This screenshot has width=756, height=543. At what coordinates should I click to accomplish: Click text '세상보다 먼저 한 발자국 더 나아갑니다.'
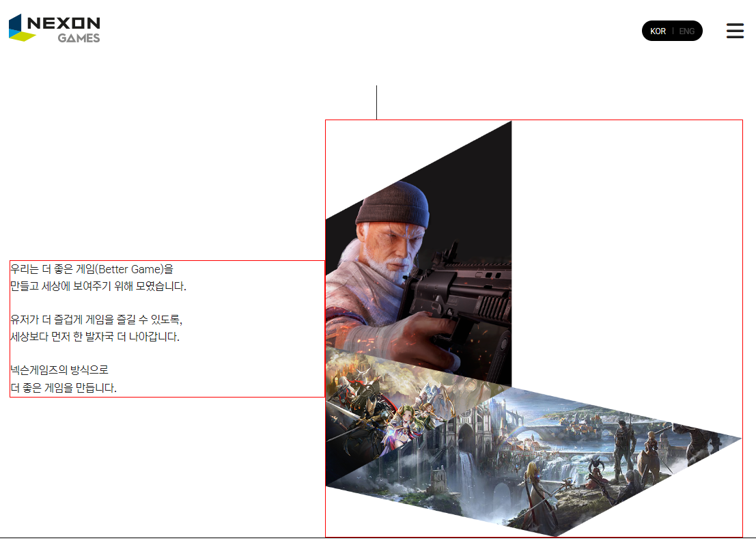pos(95,337)
